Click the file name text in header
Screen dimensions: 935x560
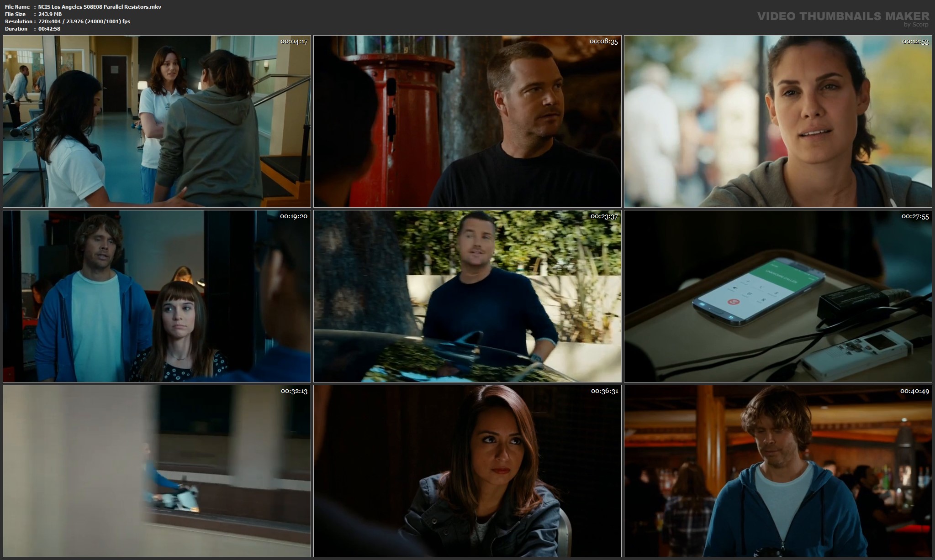click(100, 7)
